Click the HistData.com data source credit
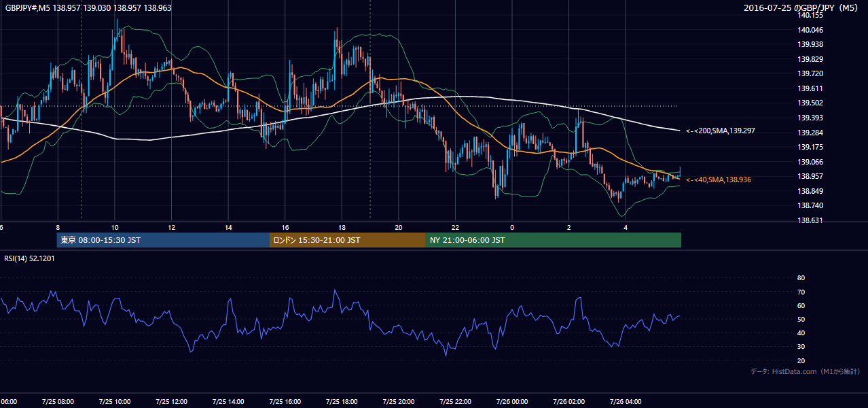This screenshot has width=868, height=408. tap(806, 371)
